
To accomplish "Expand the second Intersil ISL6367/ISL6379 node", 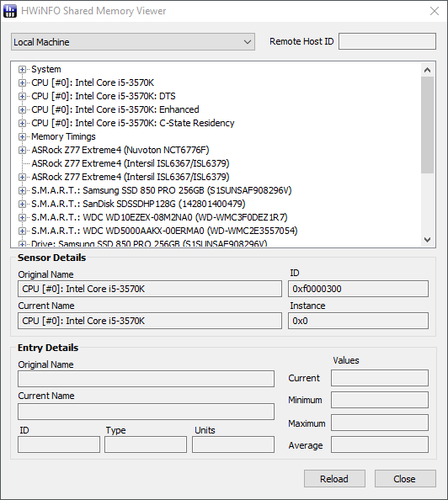I will (x=22, y=177).
